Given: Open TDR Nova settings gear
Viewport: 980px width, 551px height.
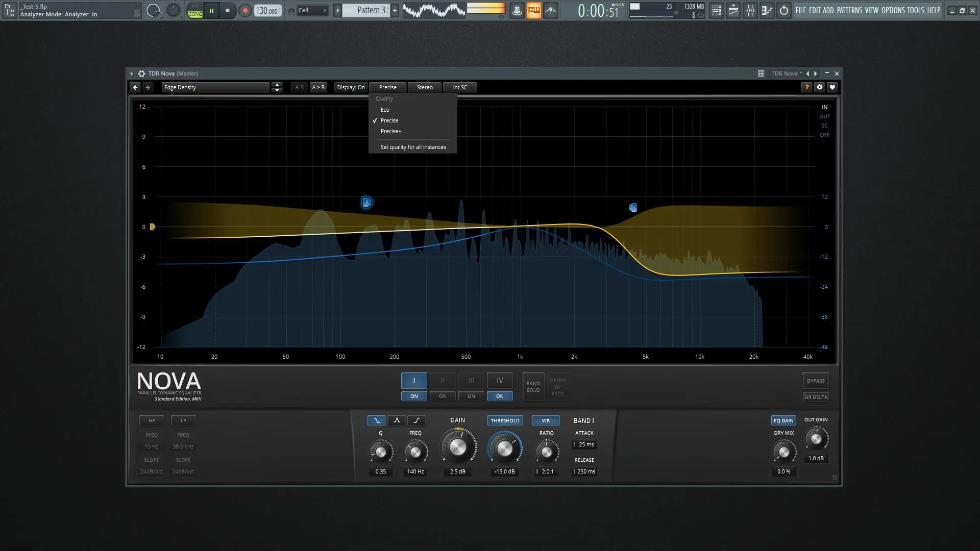Looking at the screenshot, I should [819, 87].
